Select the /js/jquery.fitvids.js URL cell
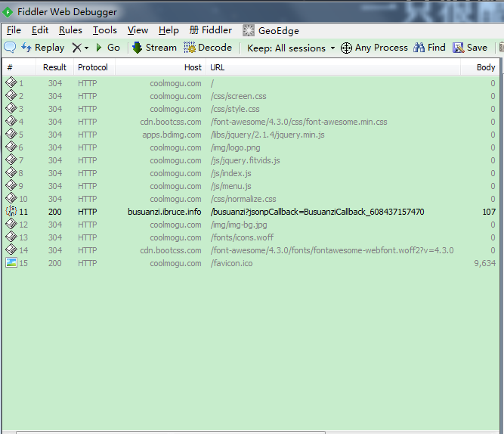 click(246, 160)
